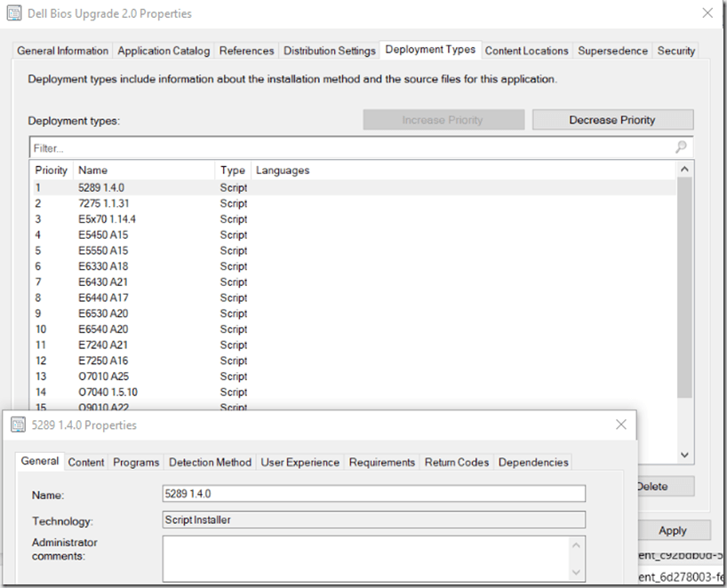The height and width of the screenshot is (588, 727).
Task: View the Dependencies tab
Action: pos(533,462)
